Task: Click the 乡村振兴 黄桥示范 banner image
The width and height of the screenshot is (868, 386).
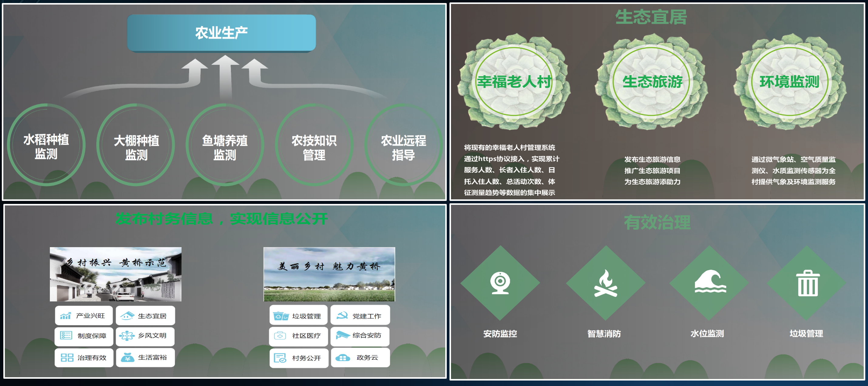Action: click(116, 274)
